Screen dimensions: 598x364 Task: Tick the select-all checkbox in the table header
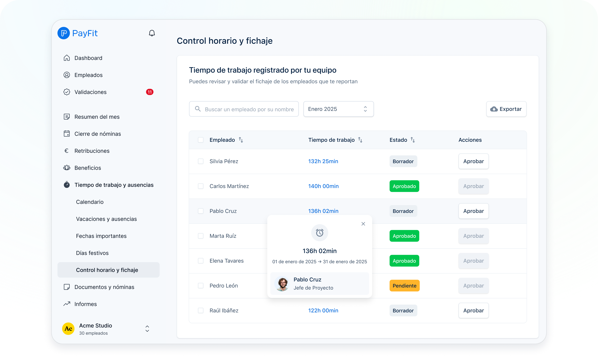point(200,140)
